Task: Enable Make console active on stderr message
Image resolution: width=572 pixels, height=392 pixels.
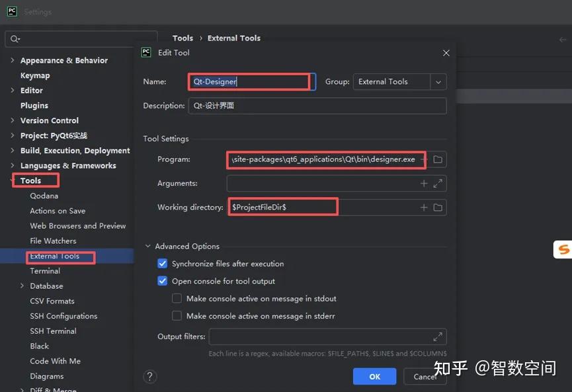Action: tap(177, 315)
